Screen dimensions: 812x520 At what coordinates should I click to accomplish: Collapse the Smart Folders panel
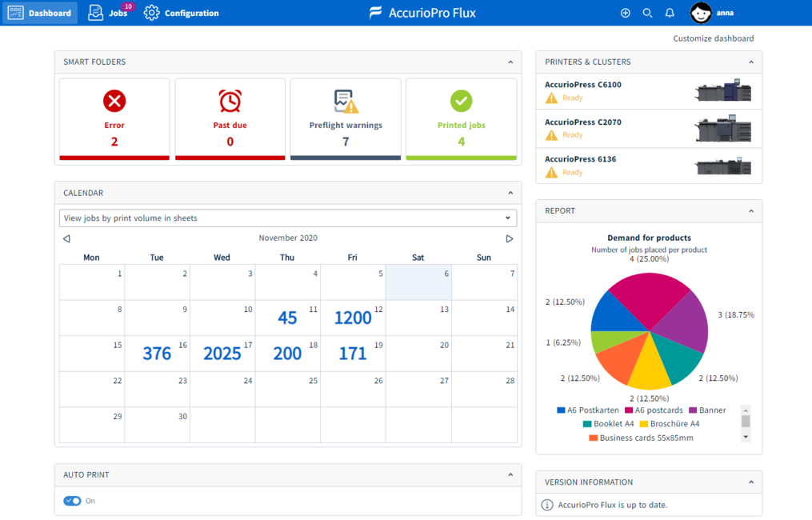[x=510, y=62]
